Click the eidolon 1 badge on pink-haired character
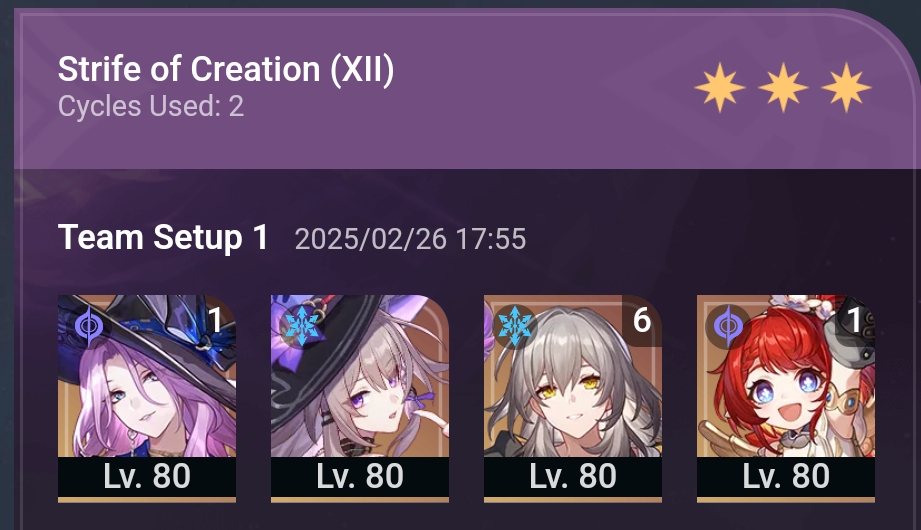The image size is (921, 530). tap(216, 320)
